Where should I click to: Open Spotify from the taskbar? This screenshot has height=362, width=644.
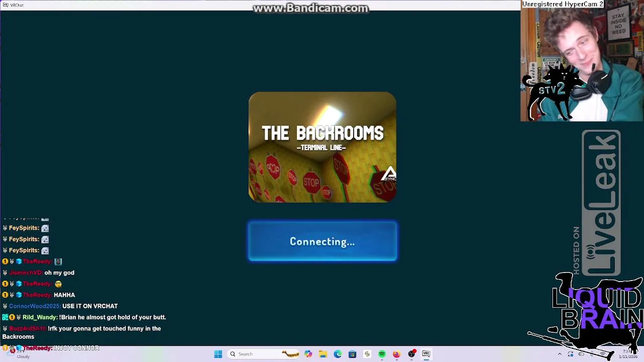tap(382, 354)
